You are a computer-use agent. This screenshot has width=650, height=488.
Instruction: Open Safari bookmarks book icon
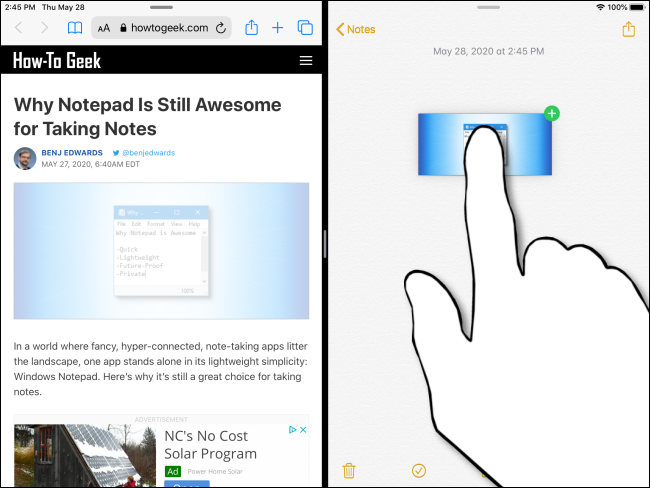coord(75,28)
